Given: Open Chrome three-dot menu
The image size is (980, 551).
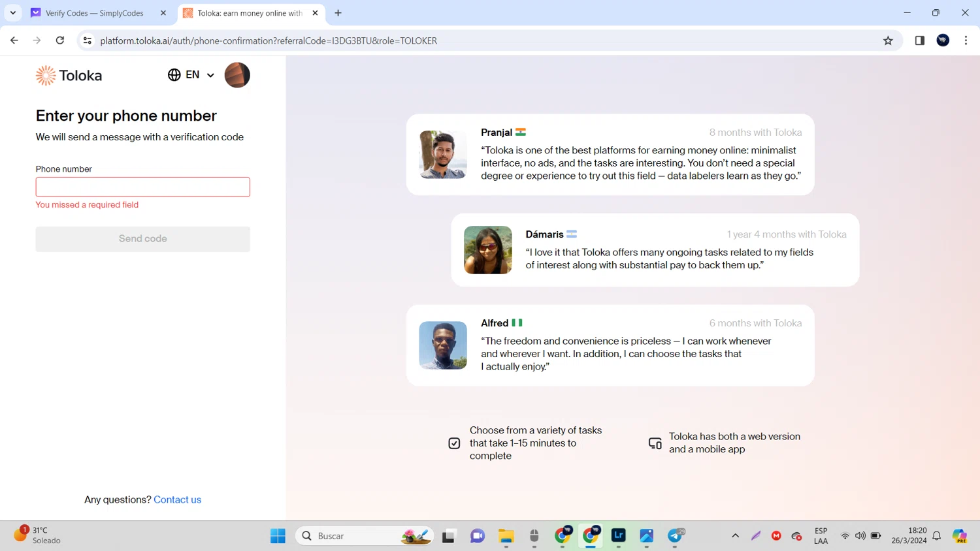Looking at the screenshot, I should [x=966, y=40].
